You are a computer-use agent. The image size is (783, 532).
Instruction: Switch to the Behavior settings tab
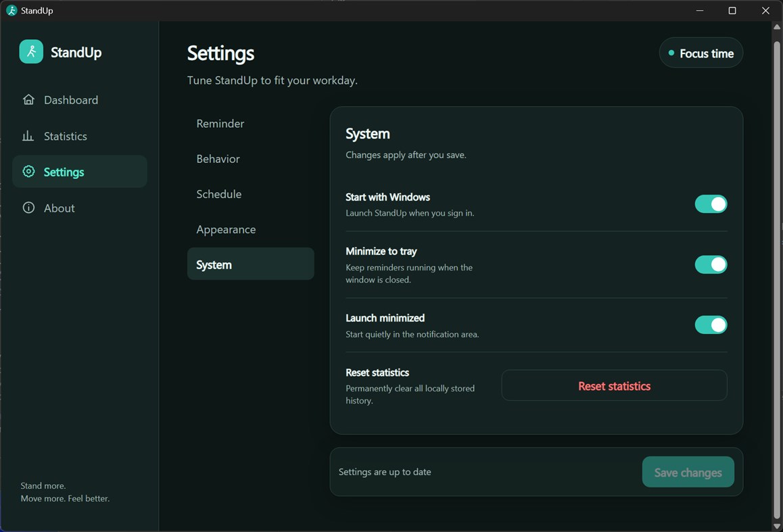click(x=250, y=159)
